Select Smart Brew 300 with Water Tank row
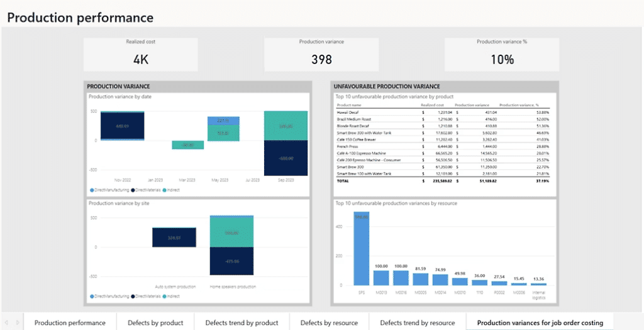 tap(443, 133)
